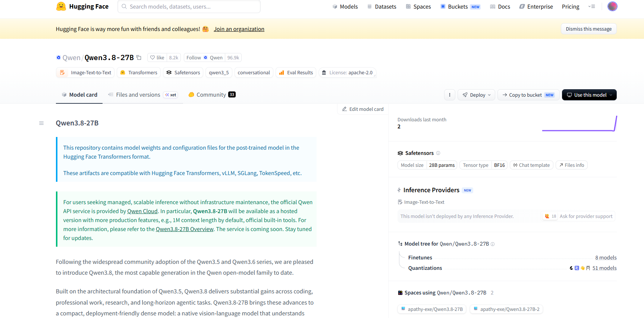Click the Qwen organization icon beside the title
644x318 pixels.
(58, 57)
